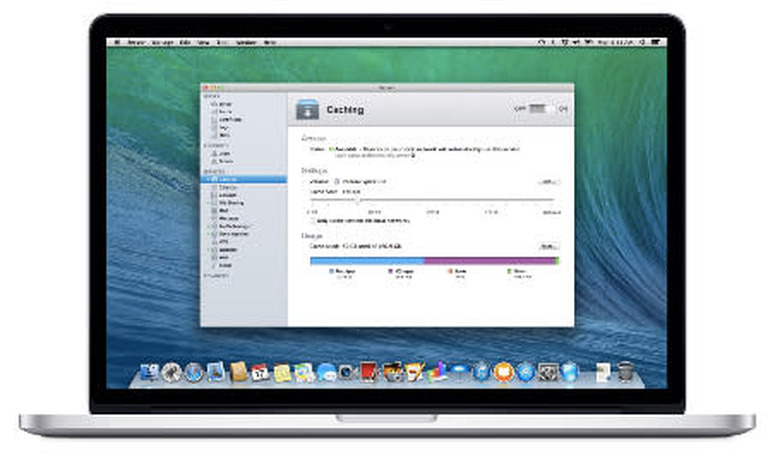The image size is (780, 459).
Task: Open the View menu
Action: click(203, 42)
